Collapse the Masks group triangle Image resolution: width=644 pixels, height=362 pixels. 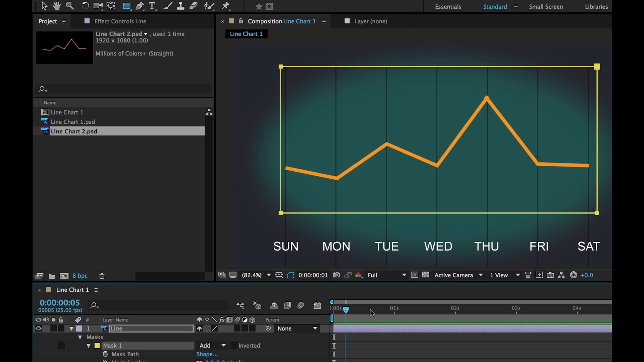[80, 337]
